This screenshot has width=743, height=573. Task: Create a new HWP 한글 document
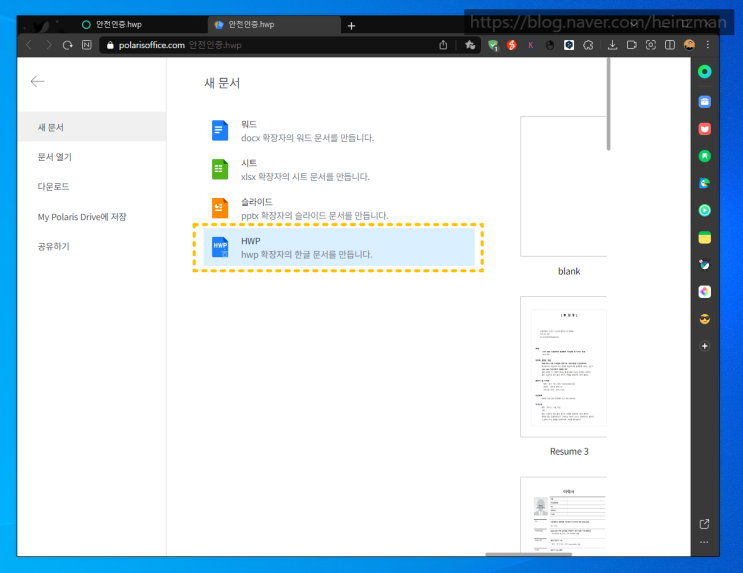tap(339, 247)
